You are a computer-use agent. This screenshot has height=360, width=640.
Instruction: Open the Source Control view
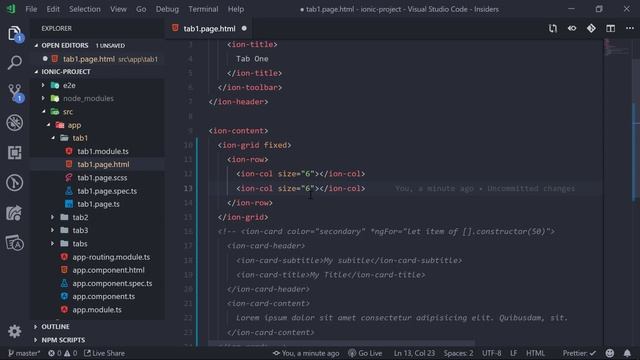[x=15, y=93]
